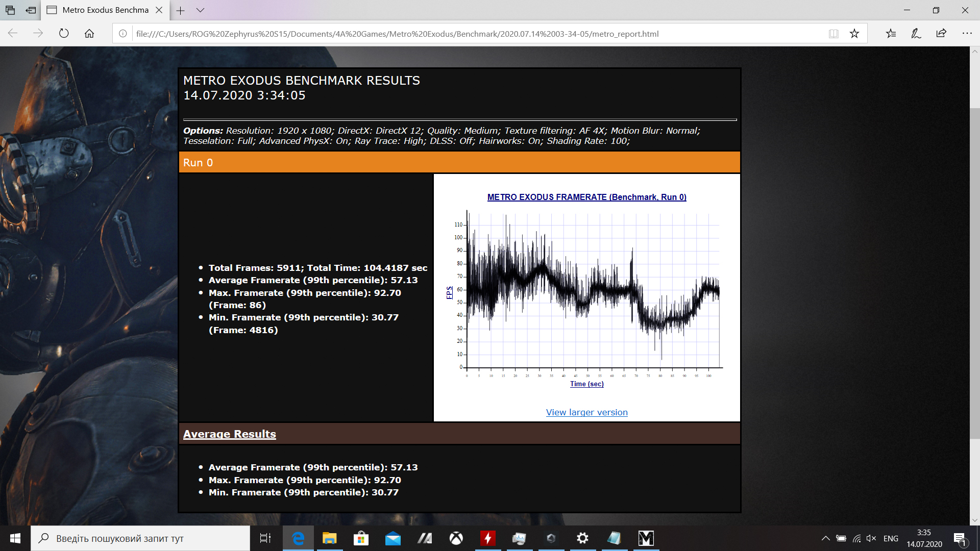Open Edge Settings and more menu
980x551 pixels.
[967, 34]
